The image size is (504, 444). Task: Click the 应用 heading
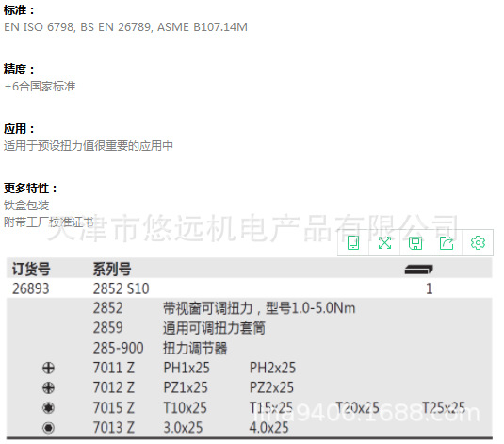click(19, 129)
